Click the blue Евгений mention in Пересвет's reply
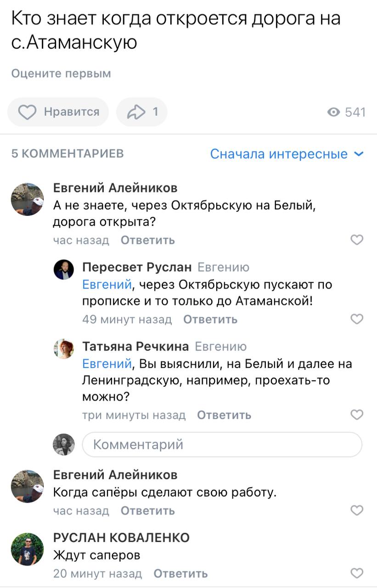The width and height of the screenshot is (377, 588). (107, 285)
